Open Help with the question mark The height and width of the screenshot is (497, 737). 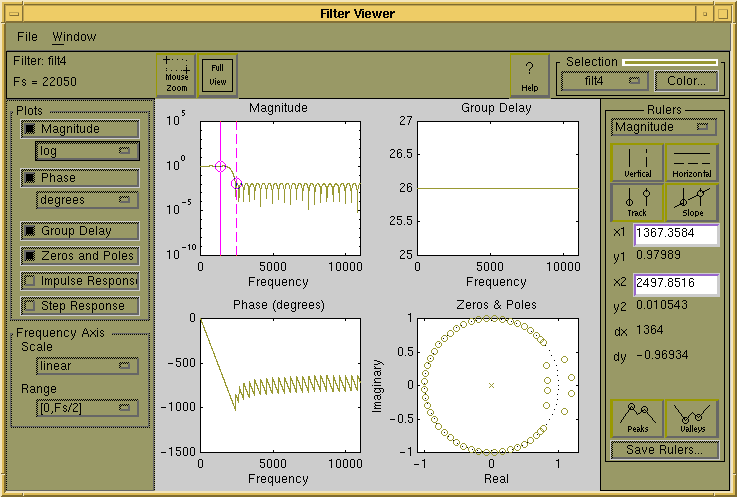click(530, 75)
